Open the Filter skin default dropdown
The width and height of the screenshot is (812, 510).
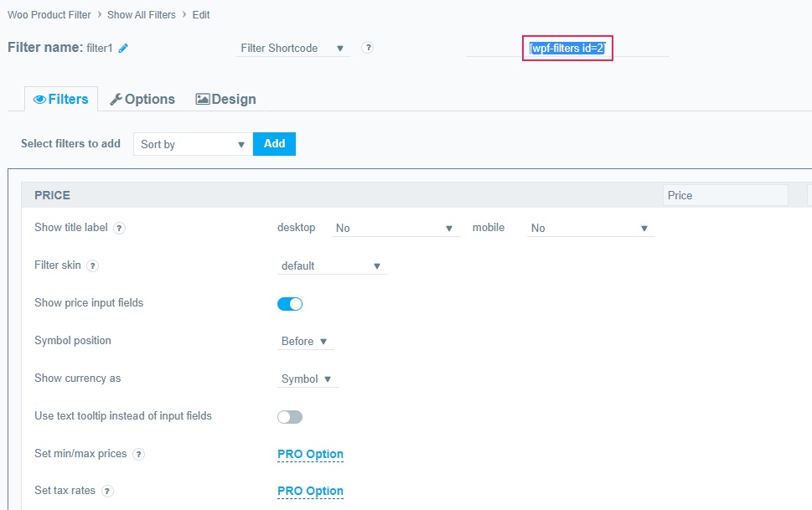pos(332,266)
